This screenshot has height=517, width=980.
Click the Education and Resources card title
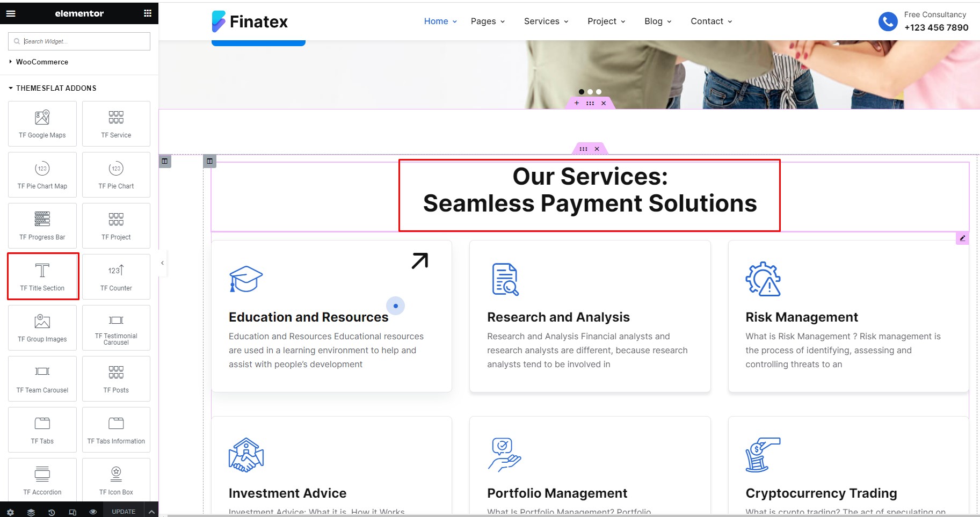tap(308, 317)
